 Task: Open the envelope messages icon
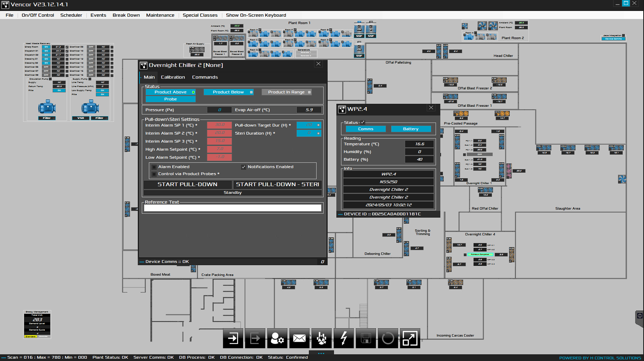click(299, 338)
